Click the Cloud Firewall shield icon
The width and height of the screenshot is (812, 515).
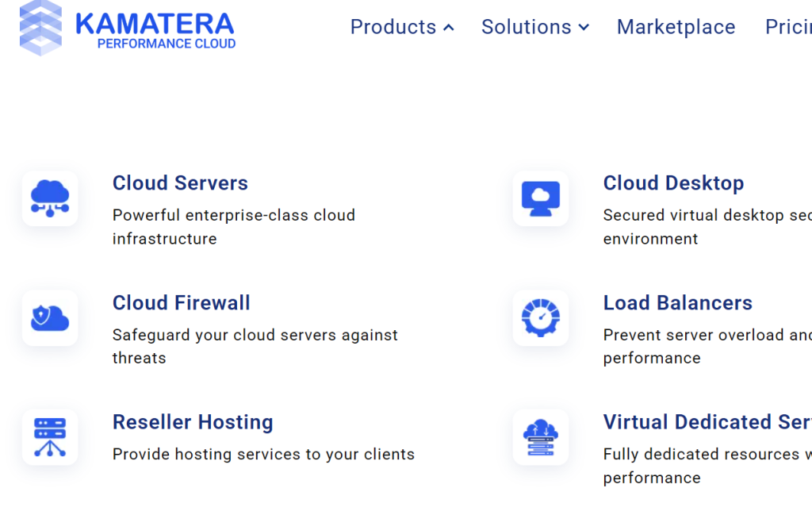pyautogui.click(x=50, y=318)
